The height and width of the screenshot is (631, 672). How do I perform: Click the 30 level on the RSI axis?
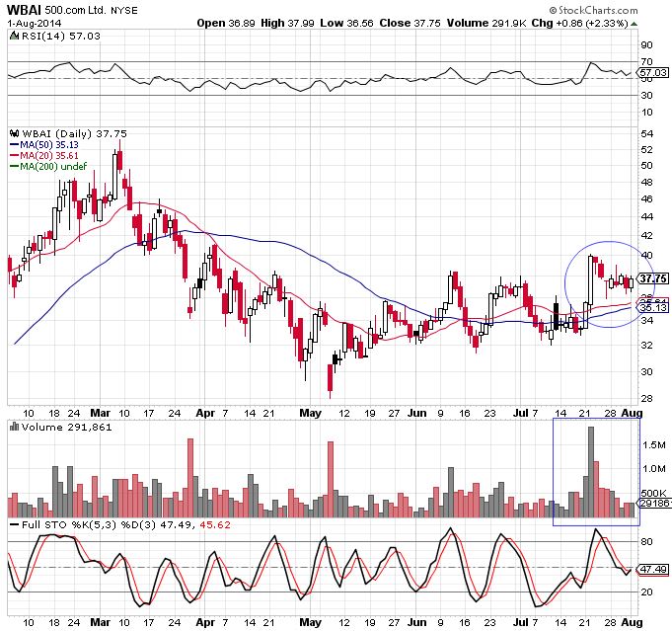click(646, 95)
